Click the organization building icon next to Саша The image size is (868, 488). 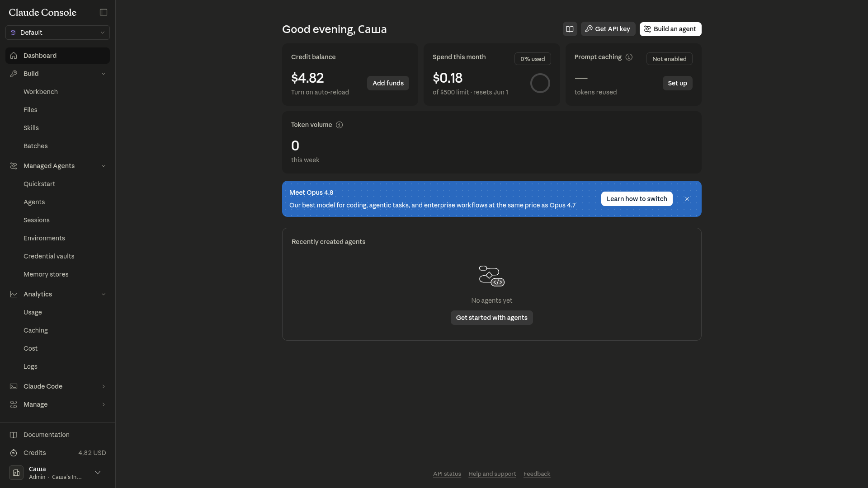point(16,473)
